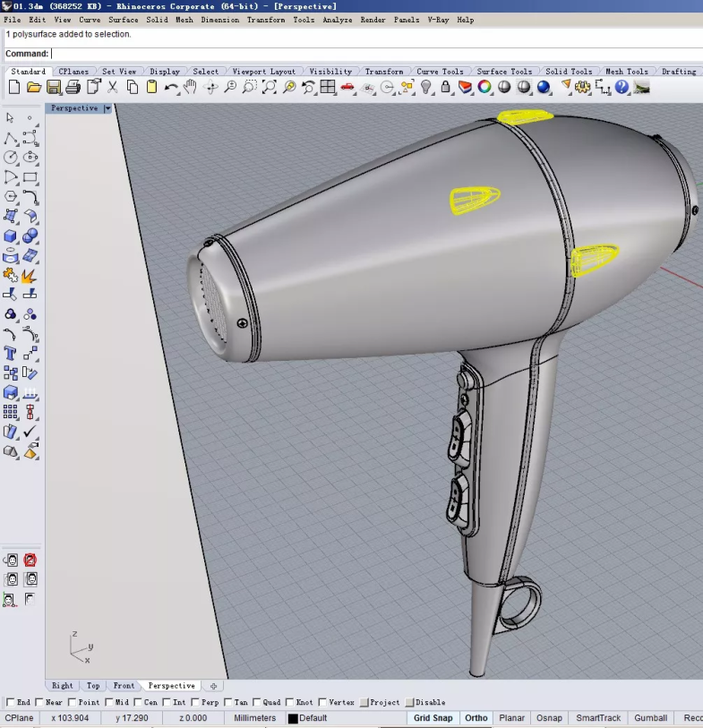This screenshot has width=703, height=728.
Task: Open the Perspective viewport title dropdown
Action: 108,108
